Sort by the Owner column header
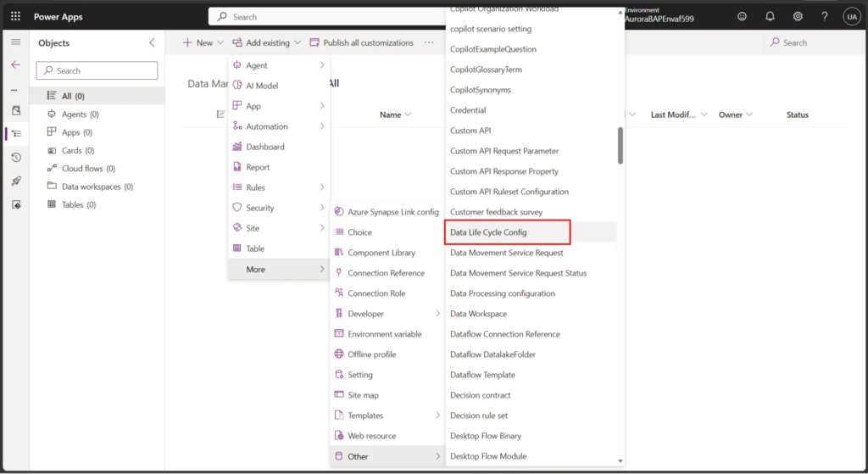Viewport: 868px width, 474px height. tap(735, 114)
